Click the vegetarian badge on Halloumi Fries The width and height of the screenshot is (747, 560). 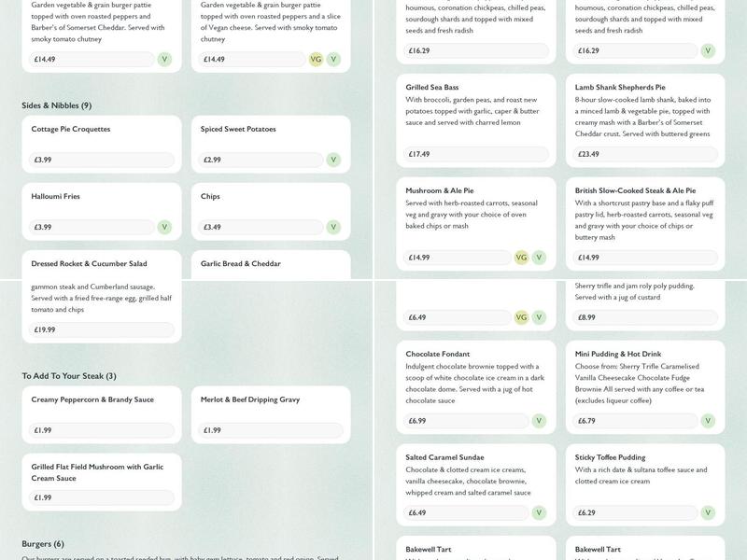pos(164,227)
